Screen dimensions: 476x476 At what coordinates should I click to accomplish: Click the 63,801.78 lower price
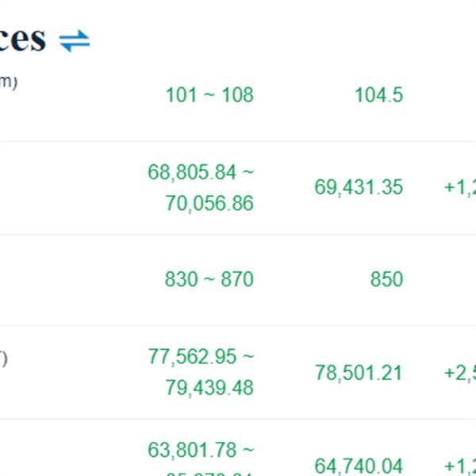coord(193,451)
